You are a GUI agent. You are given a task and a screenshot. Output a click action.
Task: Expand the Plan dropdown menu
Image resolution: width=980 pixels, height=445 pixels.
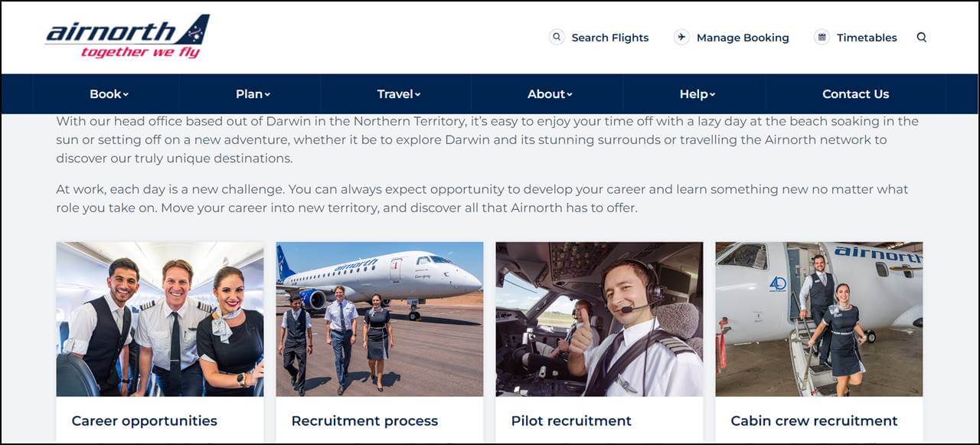tap(253, 94)
